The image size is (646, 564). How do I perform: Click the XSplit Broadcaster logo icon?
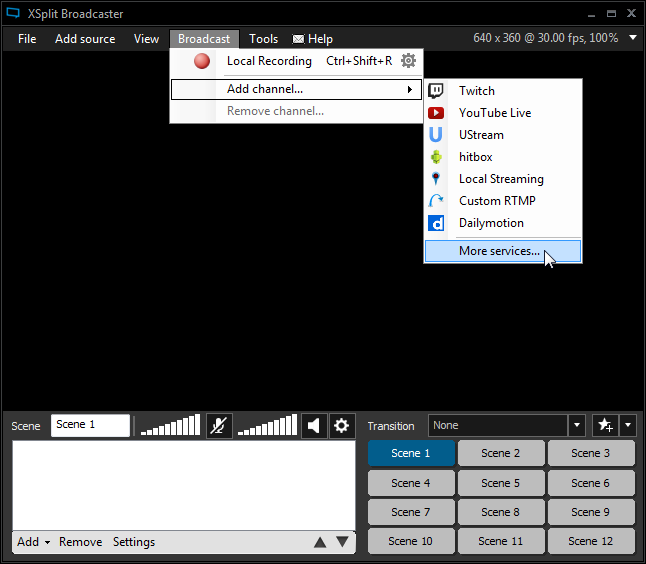click(x=13, y=13)
